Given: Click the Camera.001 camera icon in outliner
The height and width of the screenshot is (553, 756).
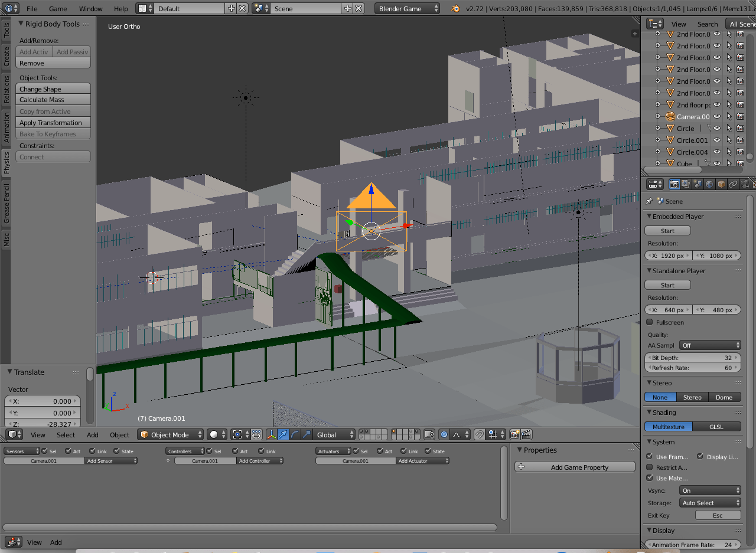Looking at the screenshot, I should [670, 117].
